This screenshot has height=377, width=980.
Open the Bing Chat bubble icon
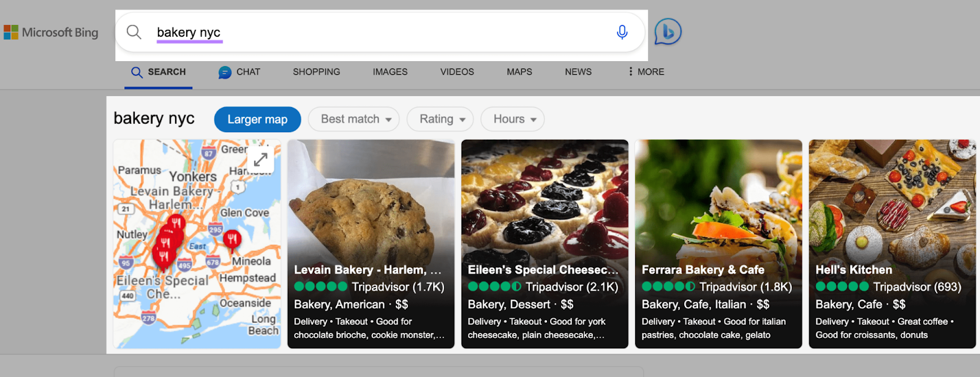[x=668, y=32]
